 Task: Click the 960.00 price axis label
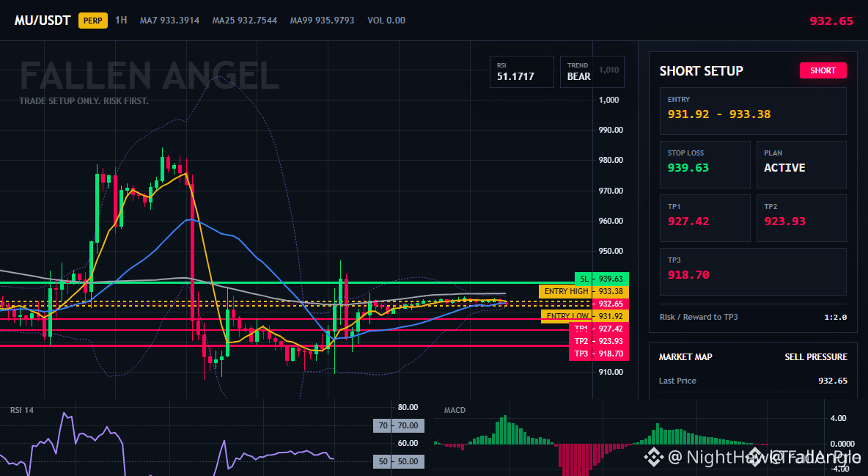pyautogui.click(x=611, y=221)
